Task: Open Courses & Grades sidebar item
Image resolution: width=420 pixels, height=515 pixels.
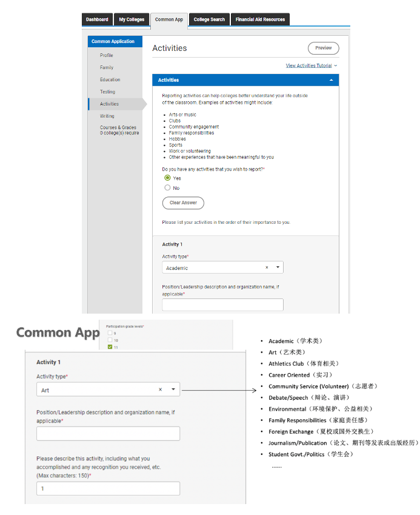Action: (x=119, y=130)
